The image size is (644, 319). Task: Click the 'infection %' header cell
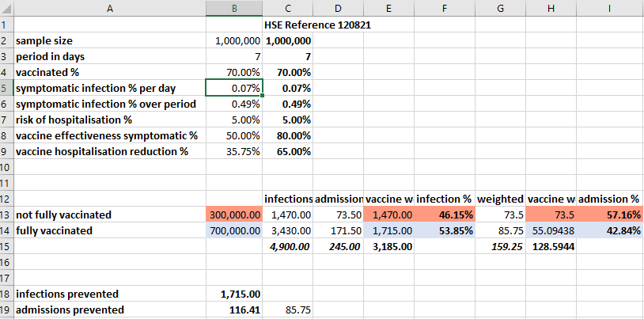click(x=445, y=199)
